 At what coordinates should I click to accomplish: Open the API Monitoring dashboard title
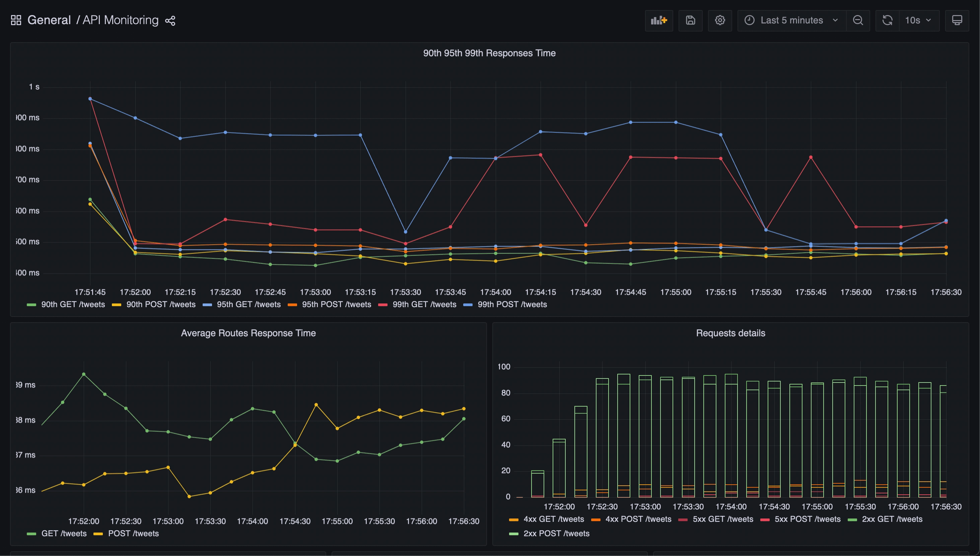[120, 20]
